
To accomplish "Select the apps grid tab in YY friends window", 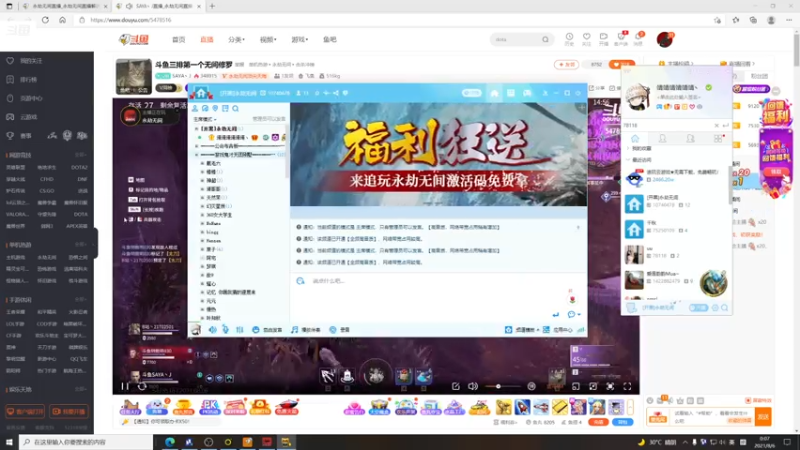I will (718, 139).
